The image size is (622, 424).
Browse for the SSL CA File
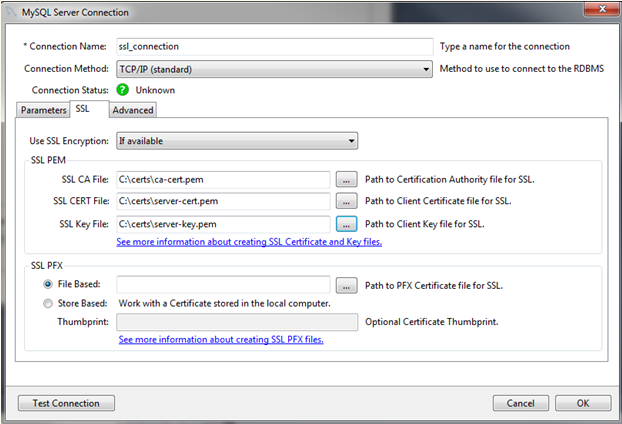[x=346, y=179]
